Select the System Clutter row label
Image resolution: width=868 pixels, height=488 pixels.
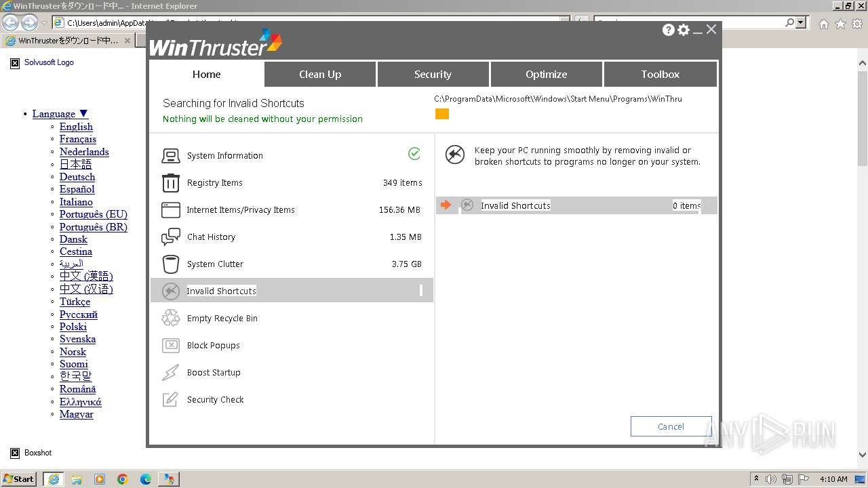tap(215, 264)
